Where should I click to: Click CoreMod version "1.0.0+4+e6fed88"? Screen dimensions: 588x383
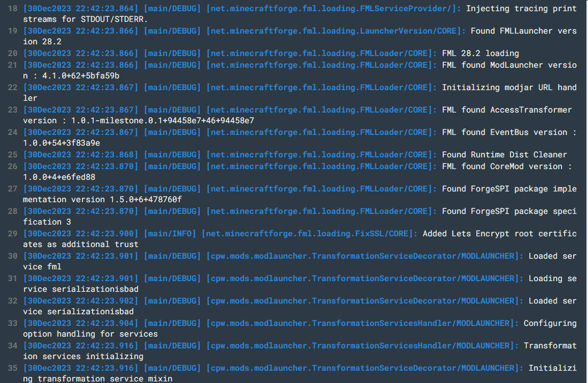59,177
